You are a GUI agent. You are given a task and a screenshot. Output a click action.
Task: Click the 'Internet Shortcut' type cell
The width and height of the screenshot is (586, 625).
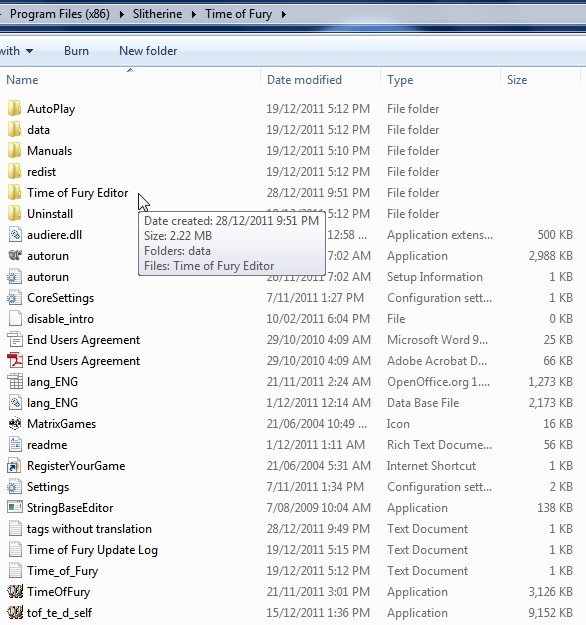tap(431, 466)
